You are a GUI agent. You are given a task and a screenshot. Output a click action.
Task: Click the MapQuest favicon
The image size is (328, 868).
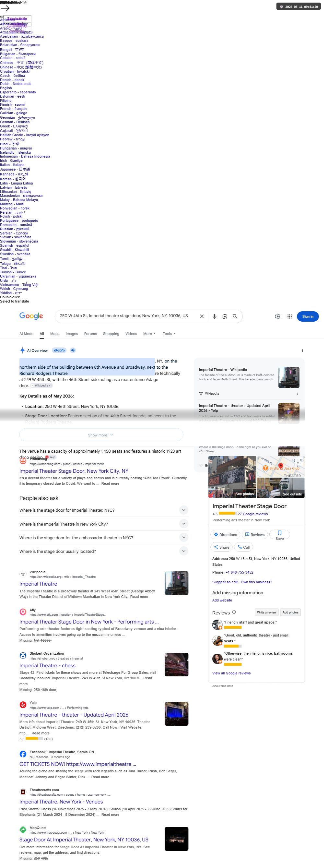point(23,839)
